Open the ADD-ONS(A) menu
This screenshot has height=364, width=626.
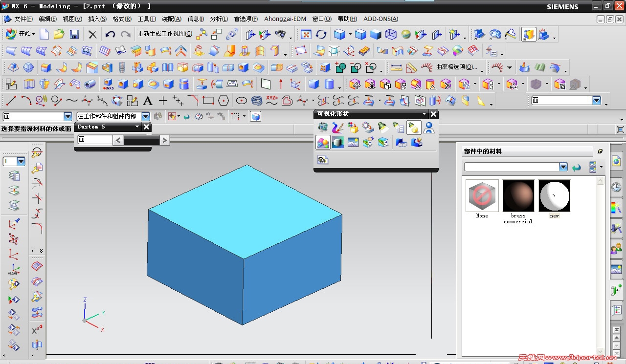click(x=380, y=19)
